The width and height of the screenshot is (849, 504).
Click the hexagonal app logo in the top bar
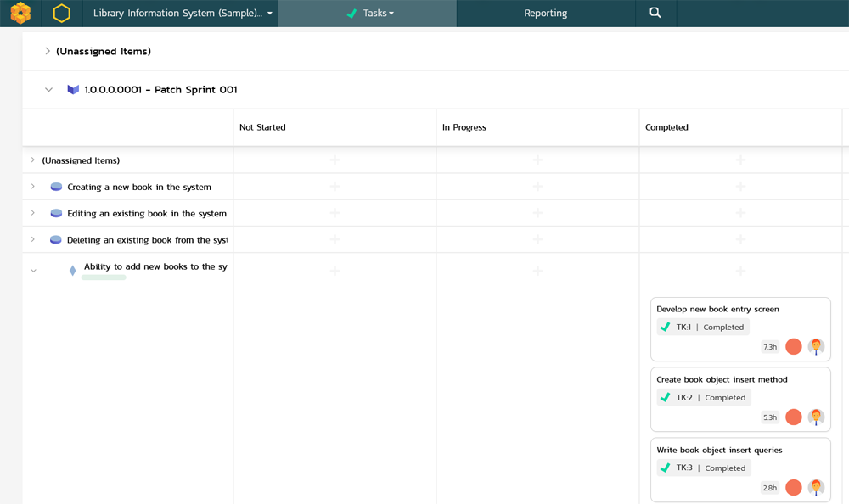point(59,13)
